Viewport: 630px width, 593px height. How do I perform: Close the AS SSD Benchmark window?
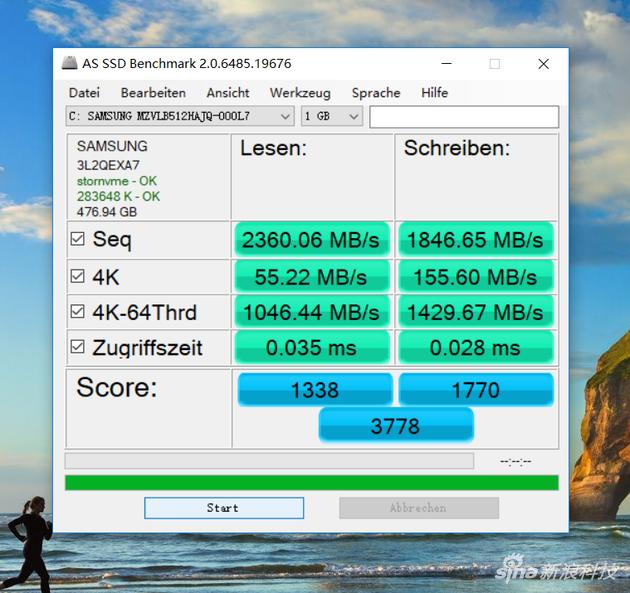coord(543,64)
